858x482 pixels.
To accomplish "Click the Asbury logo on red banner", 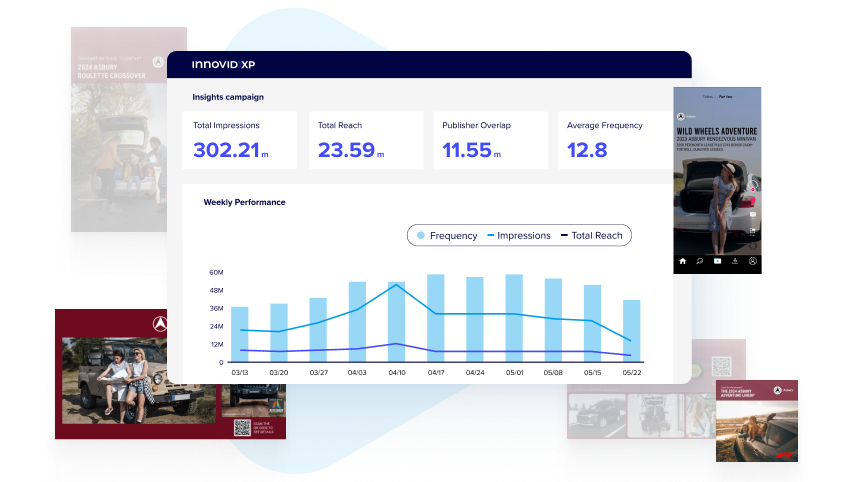I will pos(160,324).
